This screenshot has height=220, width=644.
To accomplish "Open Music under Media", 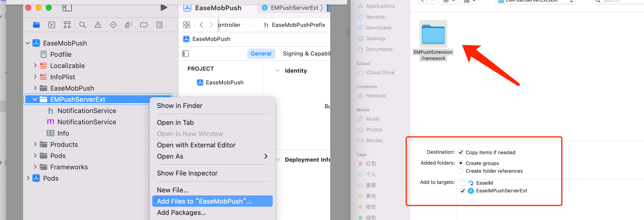I will [369, 119].
